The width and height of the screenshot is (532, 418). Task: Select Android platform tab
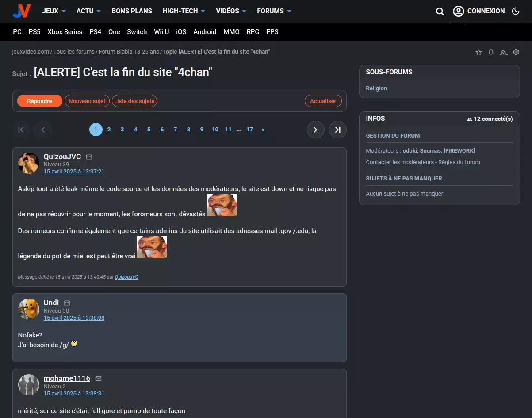tap(205, 32)
